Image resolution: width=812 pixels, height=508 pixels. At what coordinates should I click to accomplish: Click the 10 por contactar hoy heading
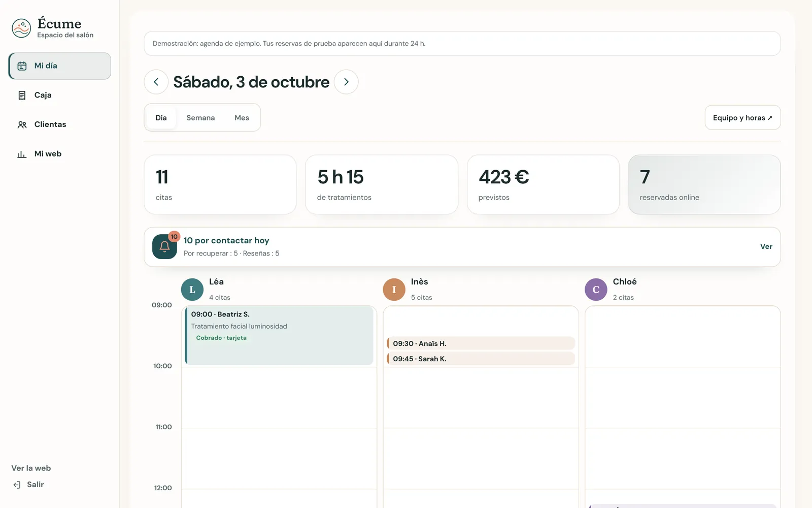[226, 241]
